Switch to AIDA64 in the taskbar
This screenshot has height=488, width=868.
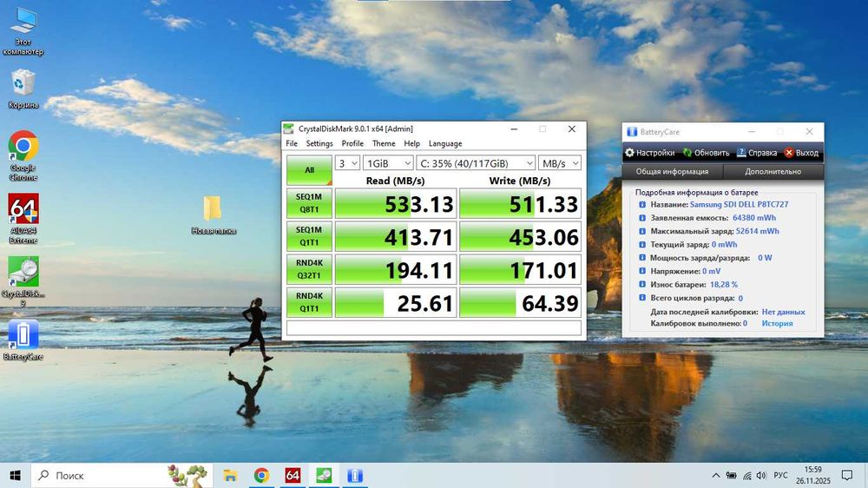[293, 475]
